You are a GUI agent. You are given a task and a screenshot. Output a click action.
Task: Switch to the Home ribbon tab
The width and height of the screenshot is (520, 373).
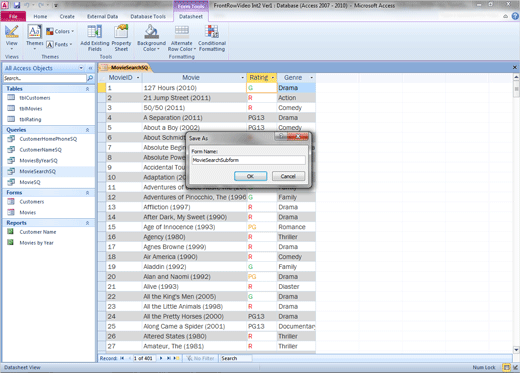(40, 16)
